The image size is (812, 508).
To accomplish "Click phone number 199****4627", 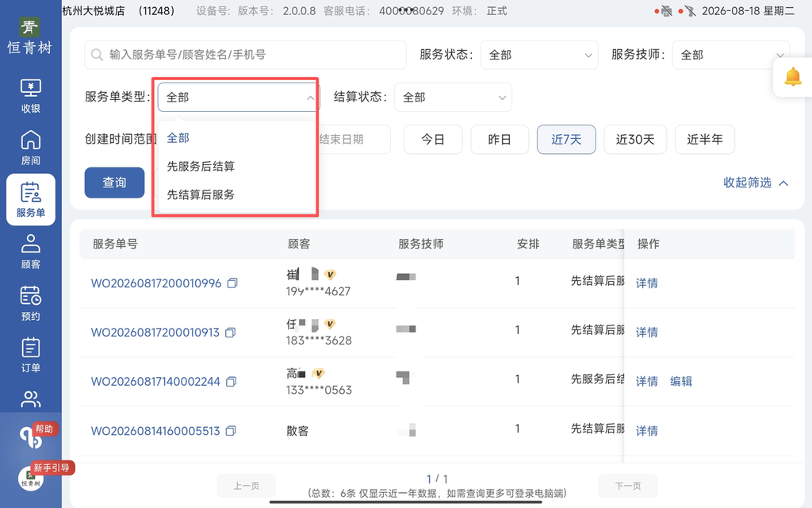I will point(319,291).
